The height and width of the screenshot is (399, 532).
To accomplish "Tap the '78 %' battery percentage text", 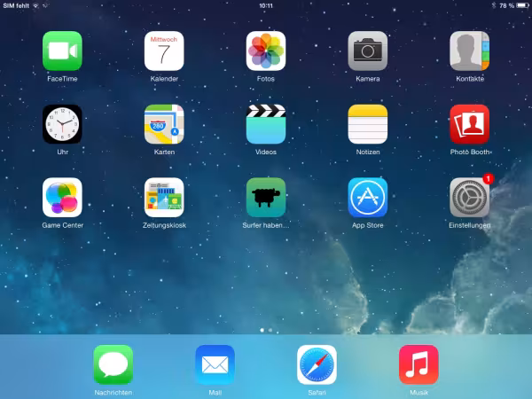I will click(x=507, y=6).
